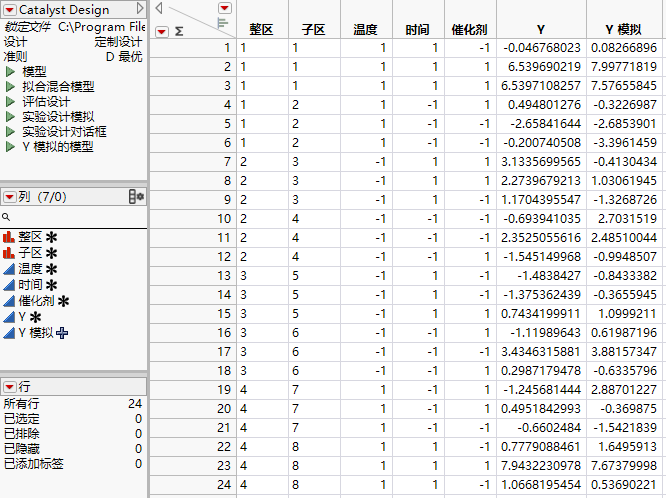This screenshot has height=498, width=666.
Task: Click the 设计 定制设计 table property
Action: tap(73, 42)
